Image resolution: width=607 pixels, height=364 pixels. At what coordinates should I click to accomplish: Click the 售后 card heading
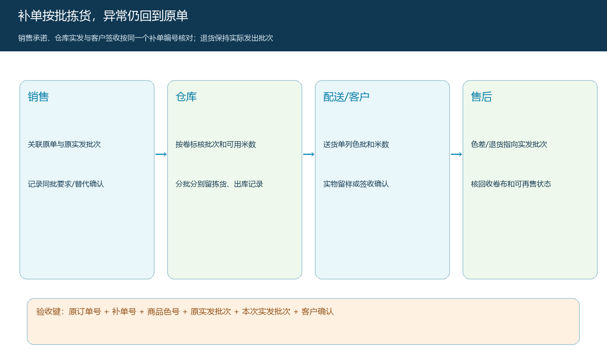click(x=482, y=97)
